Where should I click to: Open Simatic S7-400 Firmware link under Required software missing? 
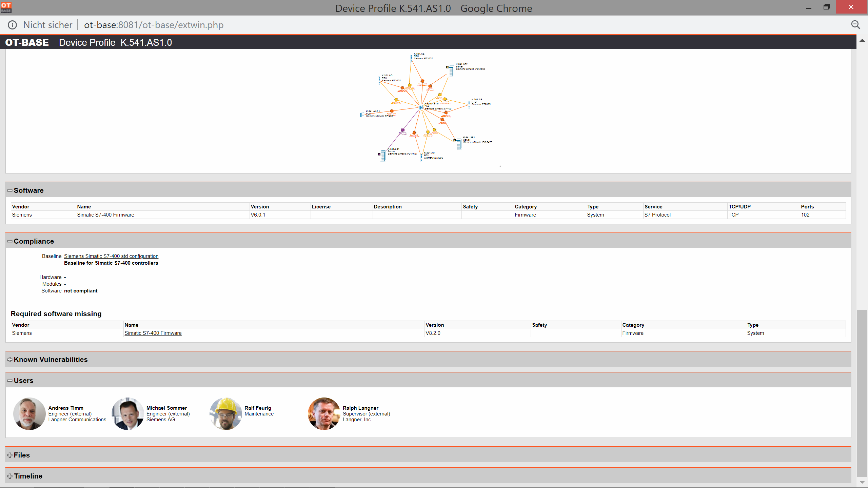(x=153, y=333)
